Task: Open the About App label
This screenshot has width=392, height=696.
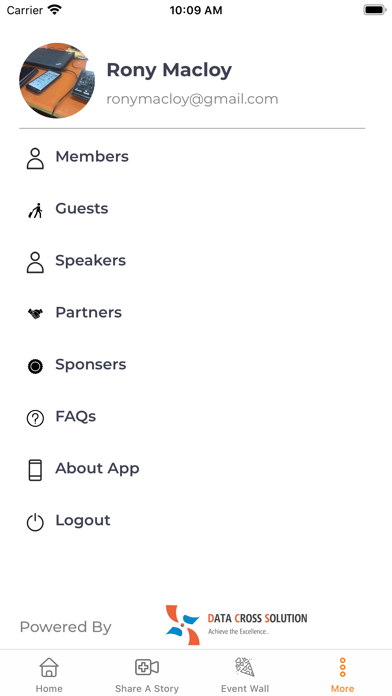Action: (97, 468)
